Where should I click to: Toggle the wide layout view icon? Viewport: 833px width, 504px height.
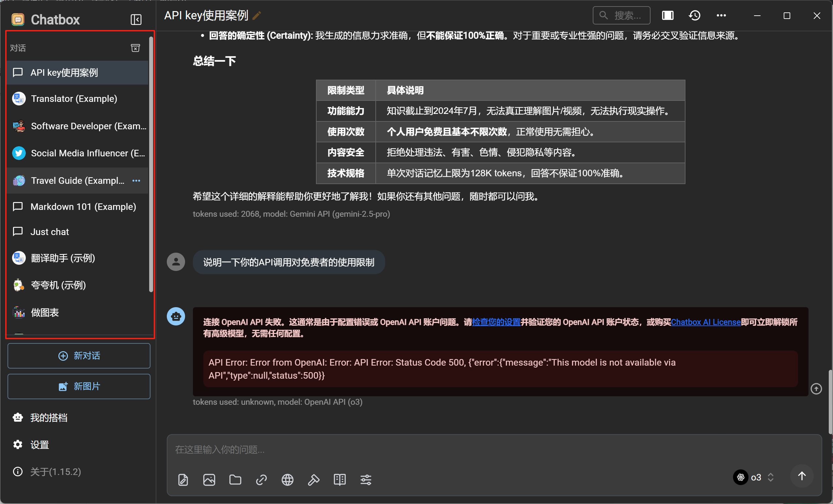[x=667, y=16]
